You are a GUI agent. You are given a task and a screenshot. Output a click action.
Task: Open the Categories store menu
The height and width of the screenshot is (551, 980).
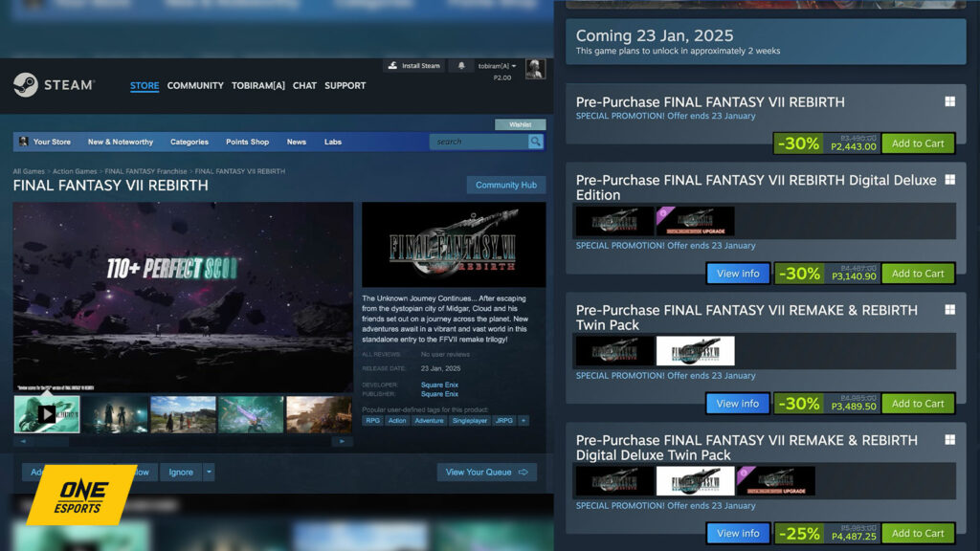(189, 142)
